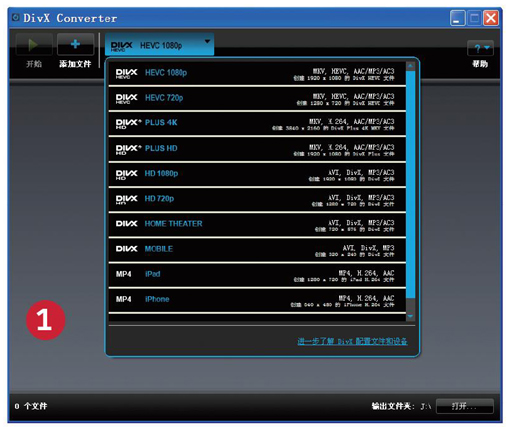The image size is (507, 427).
Task: Click the Add Files plus icon
Action: point(75,44)
